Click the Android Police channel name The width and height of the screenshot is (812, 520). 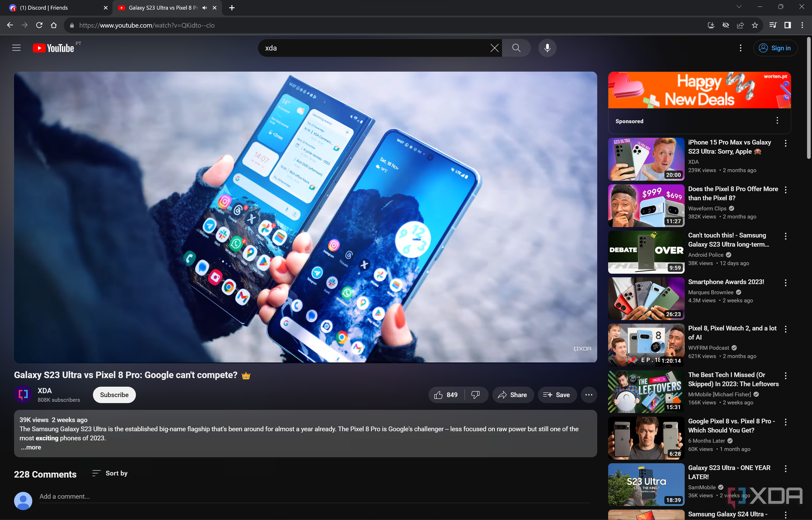click(x=706, y=255)
